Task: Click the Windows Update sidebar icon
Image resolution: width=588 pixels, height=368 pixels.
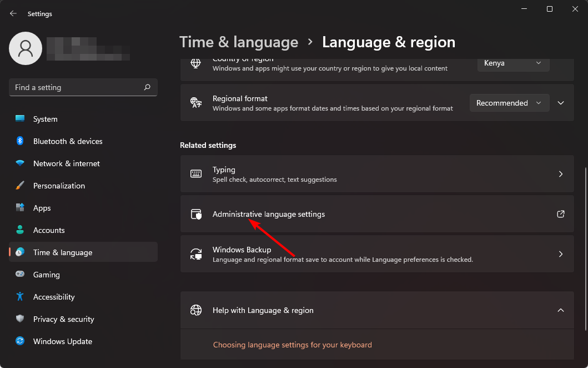Action: pos(20,341)
